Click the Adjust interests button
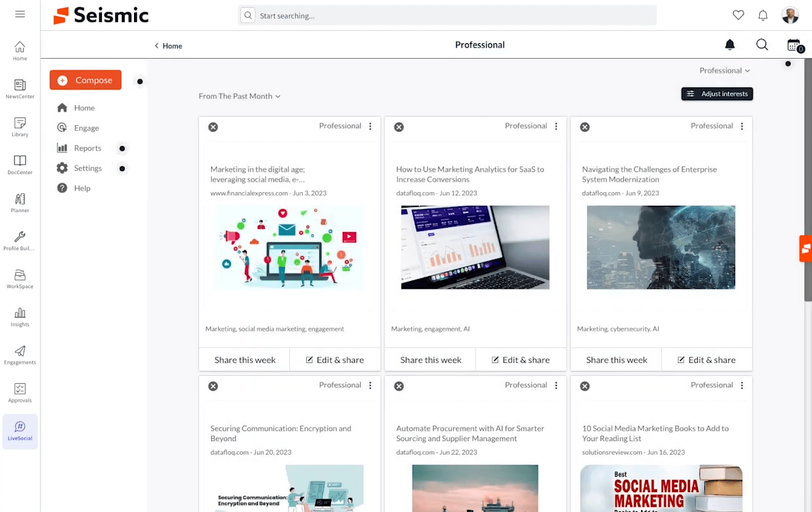This screenshot has width=812, height=512. [x=717, y=94]
